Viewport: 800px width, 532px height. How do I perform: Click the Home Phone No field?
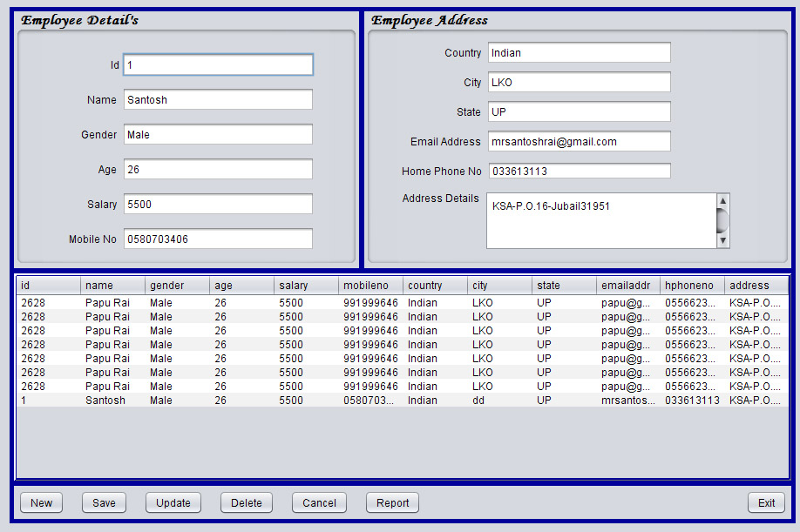[580, 171]
